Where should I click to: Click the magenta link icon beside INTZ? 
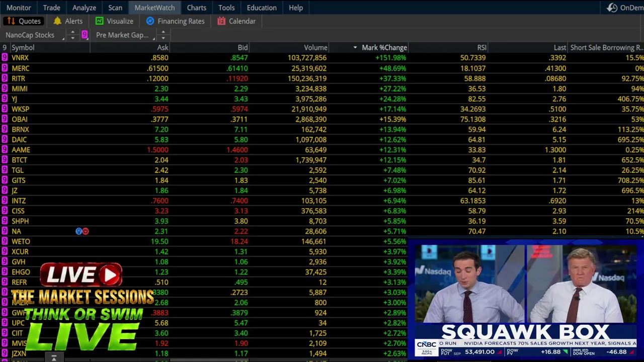(x=5, y=201)
